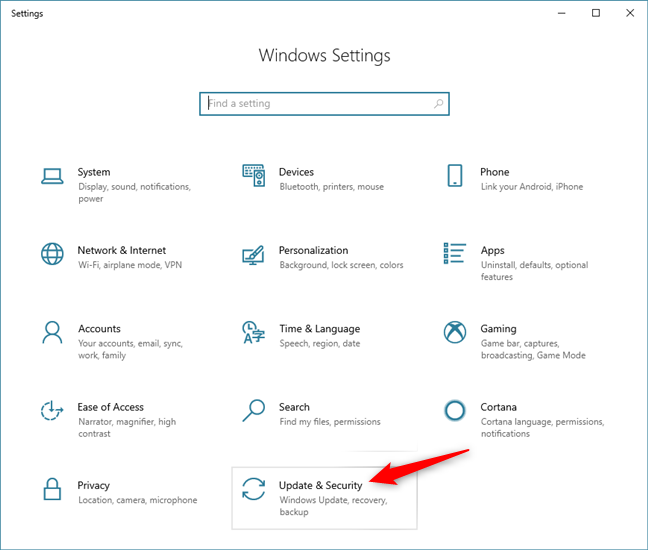
Task: Open the Ease of Access icon
Action: (52, 410)
